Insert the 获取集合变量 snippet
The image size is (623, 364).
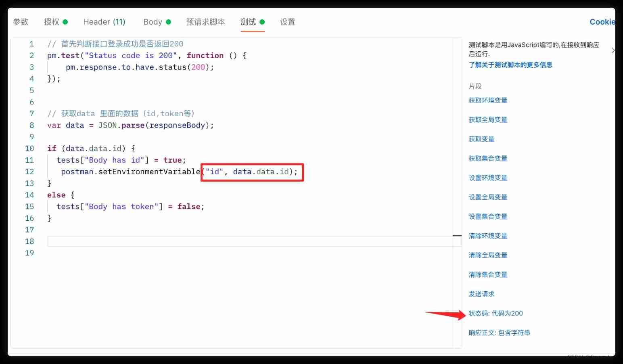(x=488, y=158)
